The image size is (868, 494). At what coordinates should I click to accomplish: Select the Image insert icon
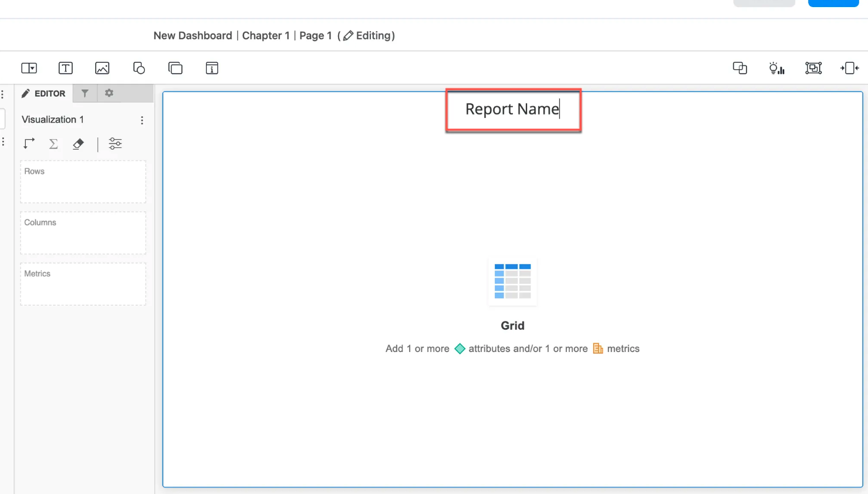[102, 68]
